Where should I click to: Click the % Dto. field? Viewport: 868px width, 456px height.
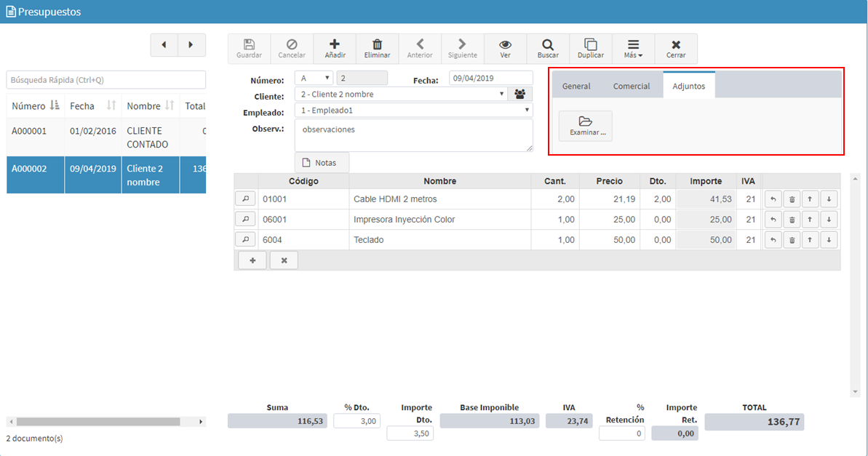357,421
